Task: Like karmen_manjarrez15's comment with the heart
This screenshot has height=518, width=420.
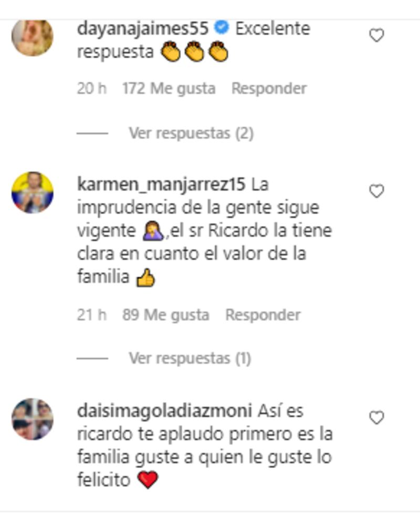Action: click(376, 191)
